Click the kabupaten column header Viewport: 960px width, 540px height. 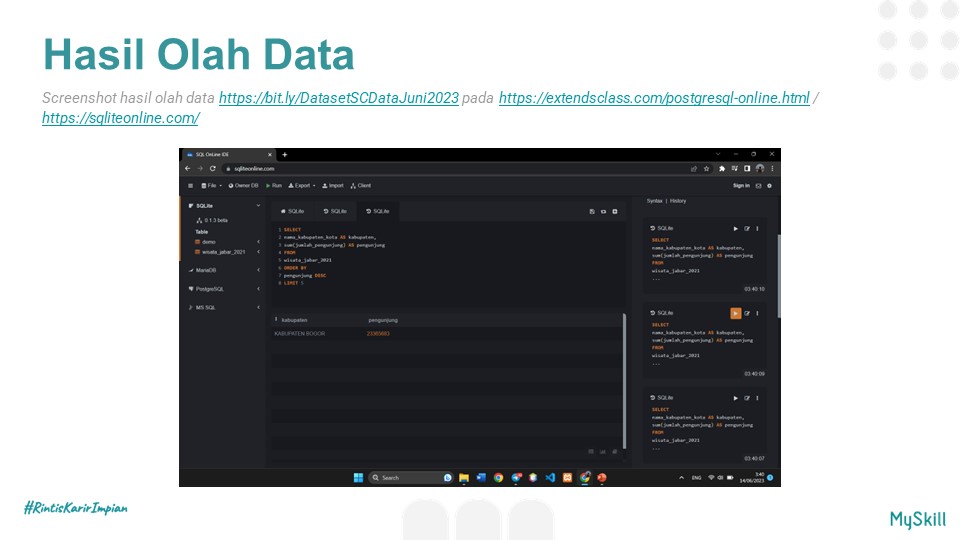[294, 320]
